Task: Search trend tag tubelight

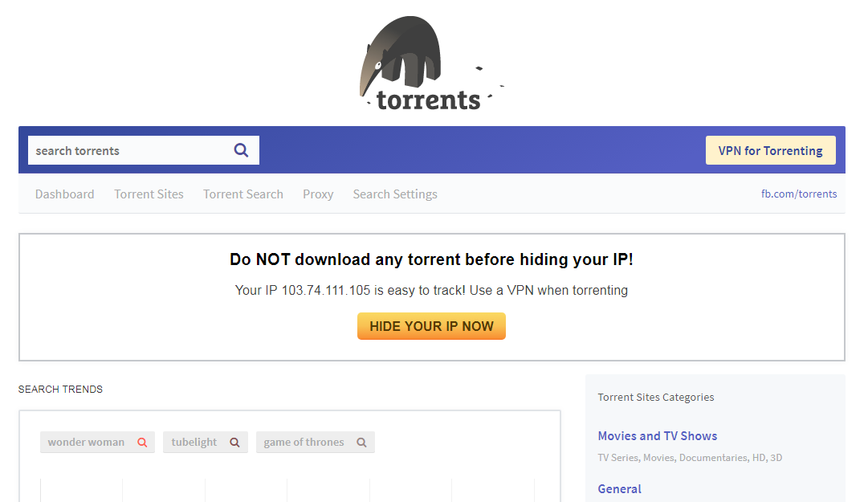Action: point(206,443)
